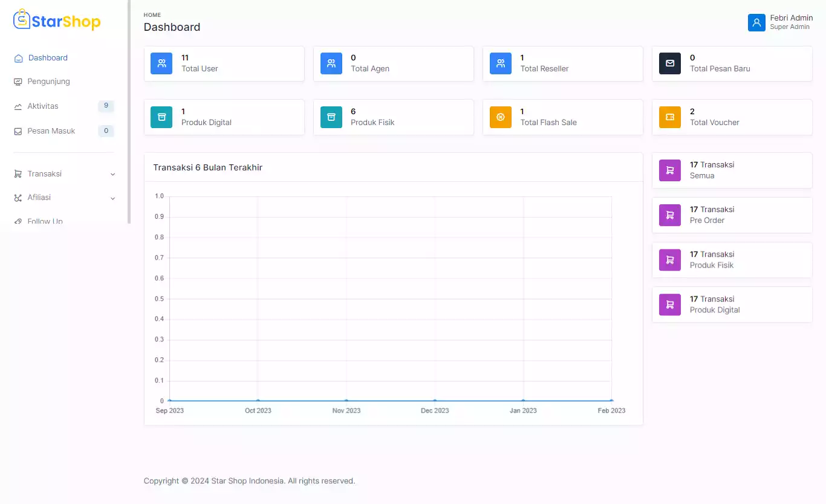Viewport: 826px width, 504px height.
Task: Click the Total Flash Sale orange icon
Action: pos(501,117)
